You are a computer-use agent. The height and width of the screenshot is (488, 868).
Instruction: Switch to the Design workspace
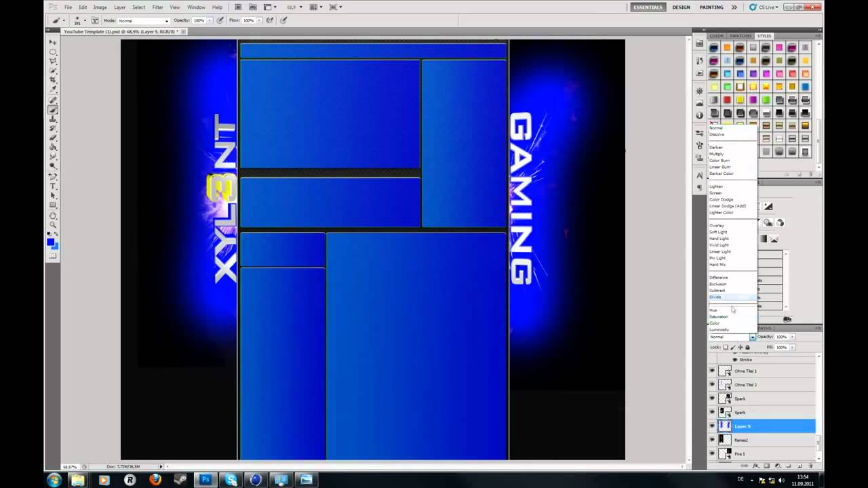click(x=681, y=7)
